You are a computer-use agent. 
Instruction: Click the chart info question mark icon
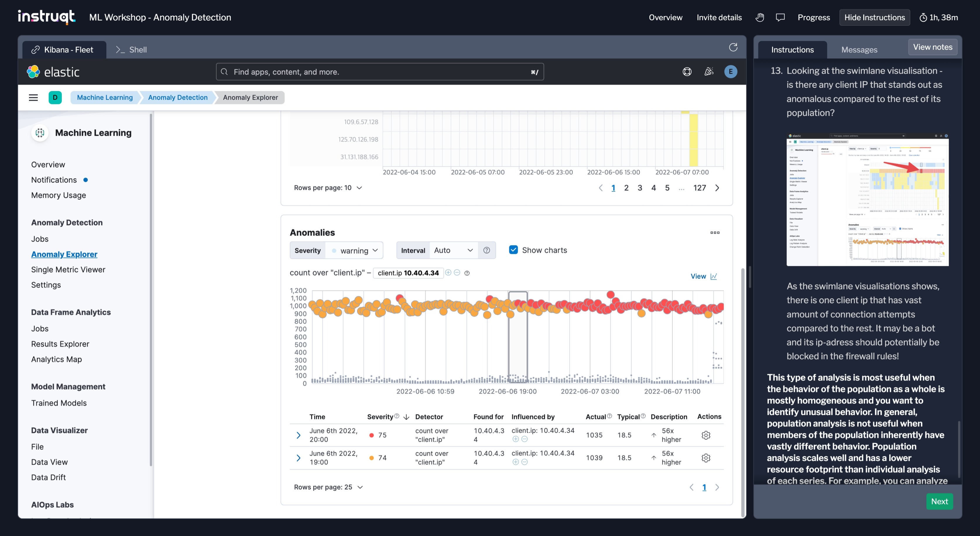point(467,273)
